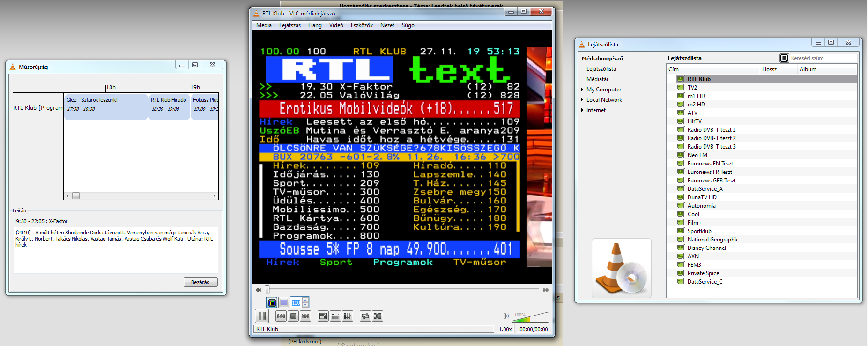This screenshot has width=868, height=346.
Task: Mute audio via speaker icon
Action: click(505, 316)
